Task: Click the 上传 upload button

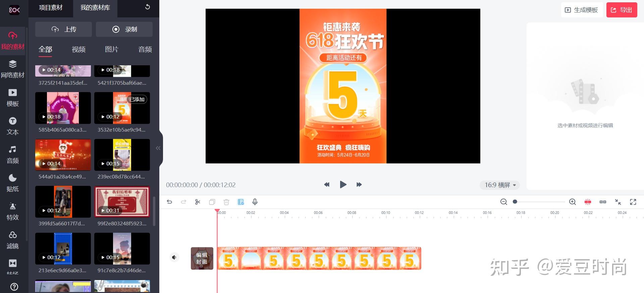Action: (63, 29)
